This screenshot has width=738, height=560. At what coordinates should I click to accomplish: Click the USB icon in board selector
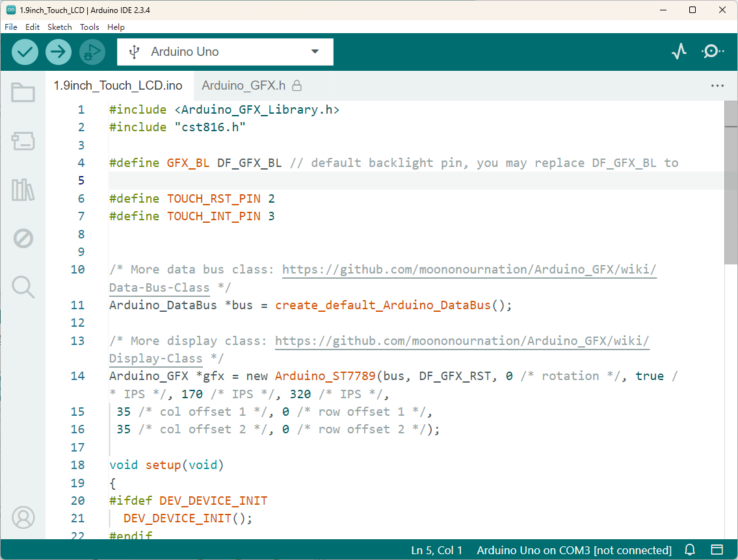pos(135,52)
